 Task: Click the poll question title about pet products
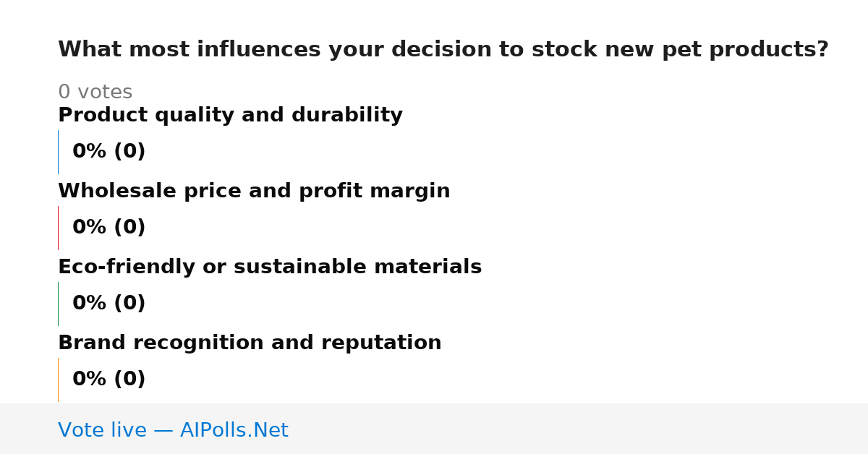pos(443,50)
